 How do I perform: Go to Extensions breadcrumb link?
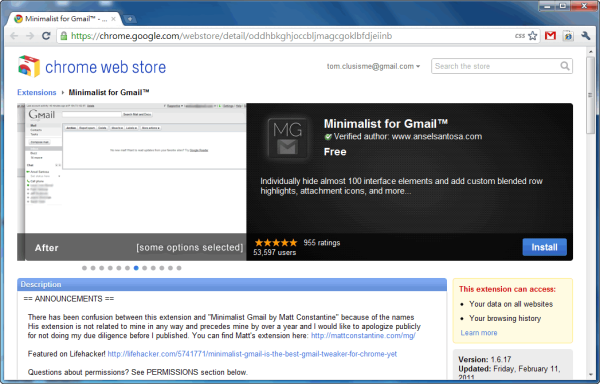point(37,92)
